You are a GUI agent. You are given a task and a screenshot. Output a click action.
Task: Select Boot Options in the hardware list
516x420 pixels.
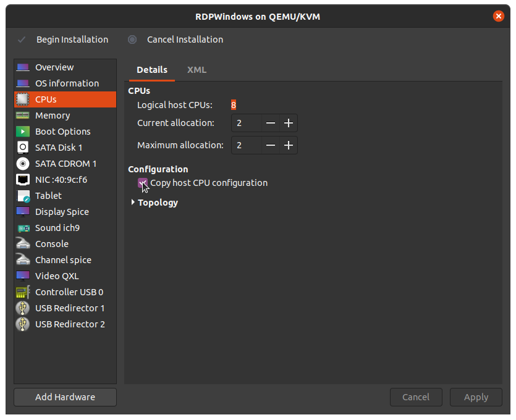pos(62,132)
